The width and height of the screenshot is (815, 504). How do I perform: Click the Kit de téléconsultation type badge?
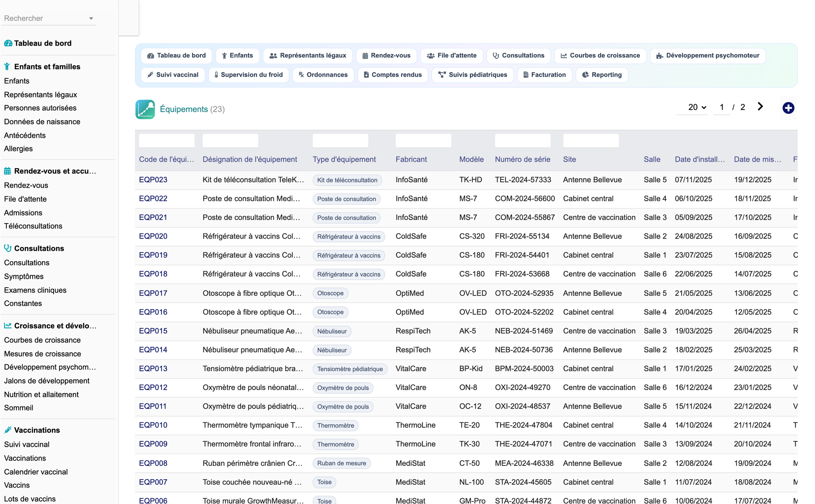pos(347,180)
